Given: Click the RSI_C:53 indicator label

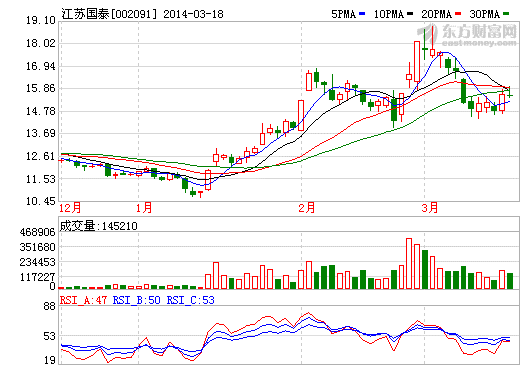Looking at the screenshot, I should click(x=191, y=300).
